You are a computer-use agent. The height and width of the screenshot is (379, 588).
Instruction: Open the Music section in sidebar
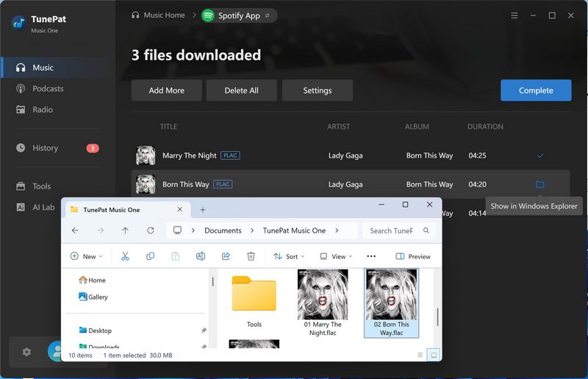[58, 68]
